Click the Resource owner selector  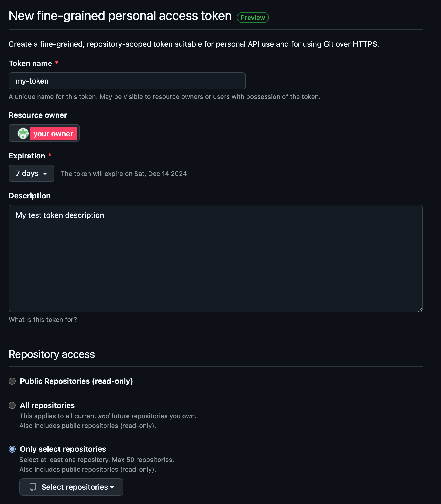[x=44, y=133]
